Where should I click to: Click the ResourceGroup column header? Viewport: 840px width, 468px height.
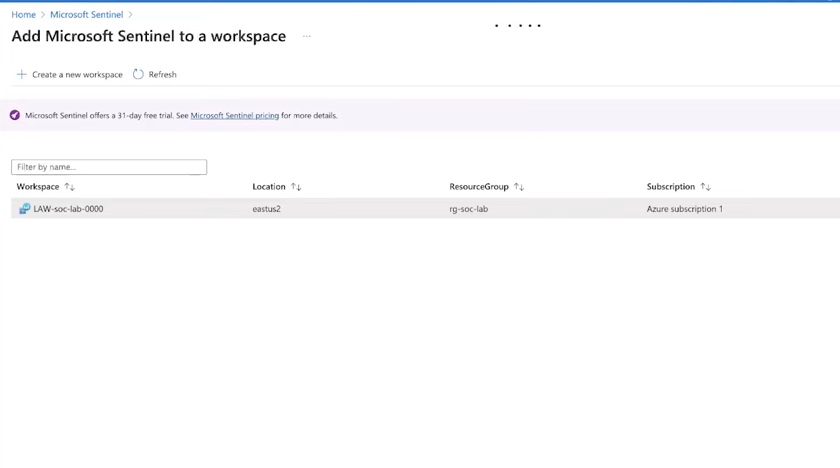coord(479,187)
